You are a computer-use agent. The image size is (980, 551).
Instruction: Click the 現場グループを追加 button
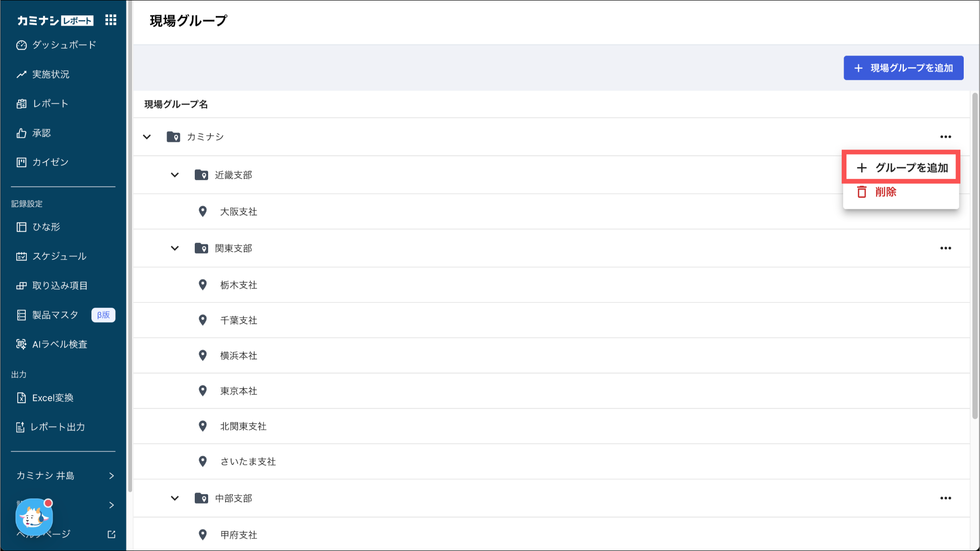point(903,68)
